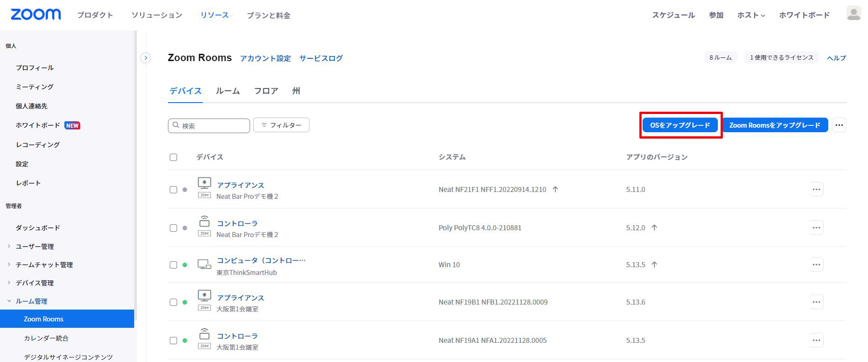868x362 pixels.
Task: Click the Zoom logo
Action: coord(36,15)
